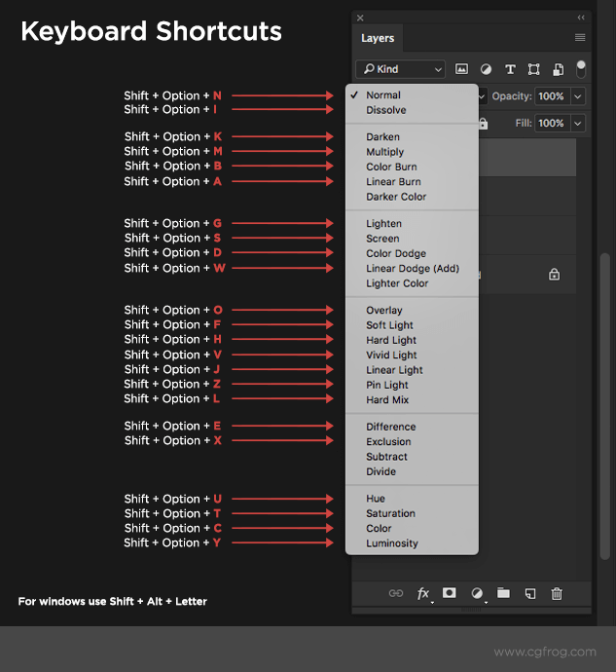Switch to the Layers tab
Viewport: 616px width, 672px height.
coord(378,38)
